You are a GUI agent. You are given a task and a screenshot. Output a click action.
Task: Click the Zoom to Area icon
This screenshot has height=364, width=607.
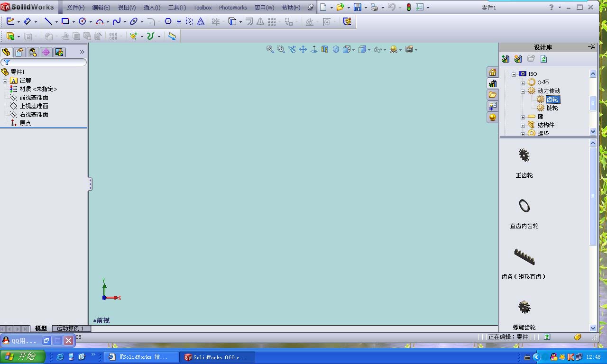[281, 49]
